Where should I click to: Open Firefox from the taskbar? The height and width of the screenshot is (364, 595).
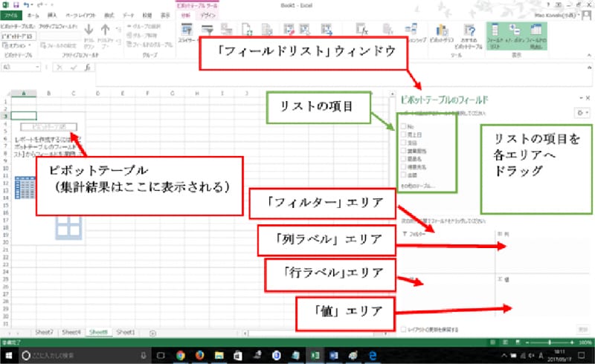[x=199, y=356]
